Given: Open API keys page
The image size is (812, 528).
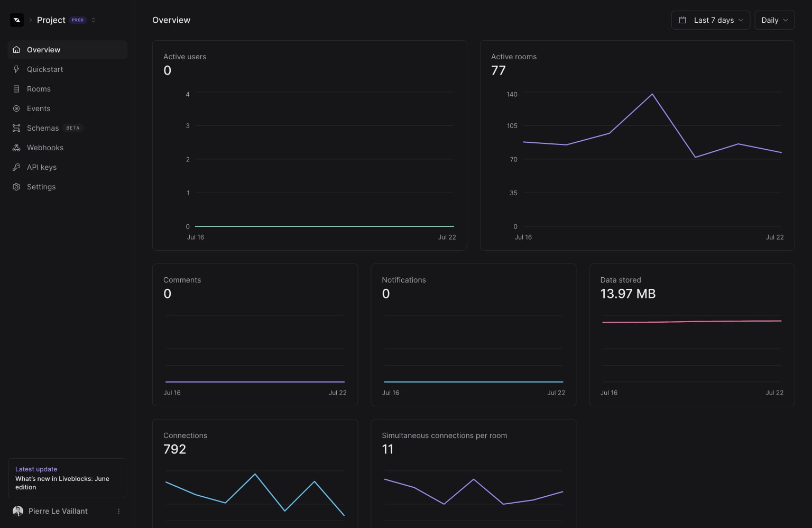Looking at the screenshot, I should click(x=68, y=167).
